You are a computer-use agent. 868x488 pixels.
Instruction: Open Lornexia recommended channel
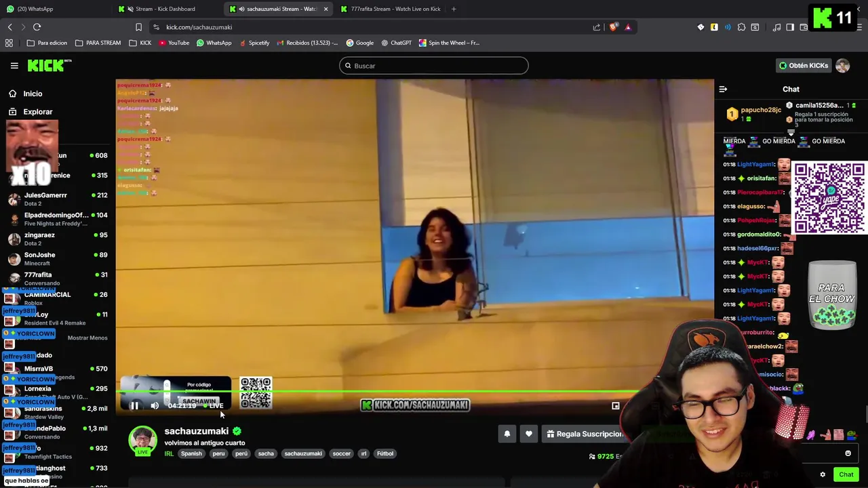coord(58,392)
